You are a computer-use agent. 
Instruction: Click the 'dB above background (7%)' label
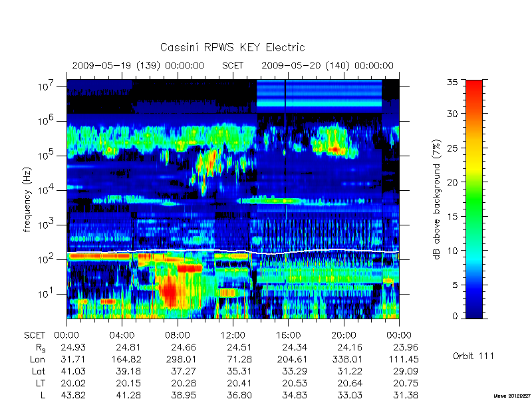(x=438, y=199)
